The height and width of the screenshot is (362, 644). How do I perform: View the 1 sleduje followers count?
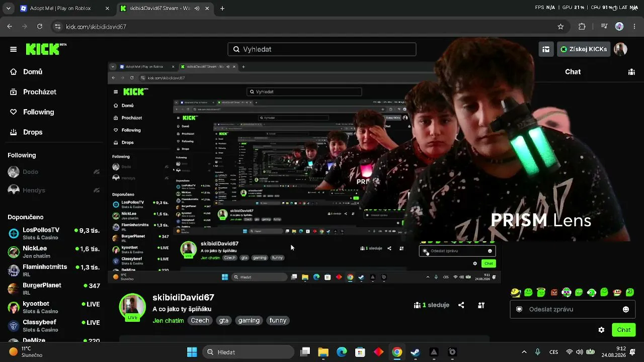(431, 305)
